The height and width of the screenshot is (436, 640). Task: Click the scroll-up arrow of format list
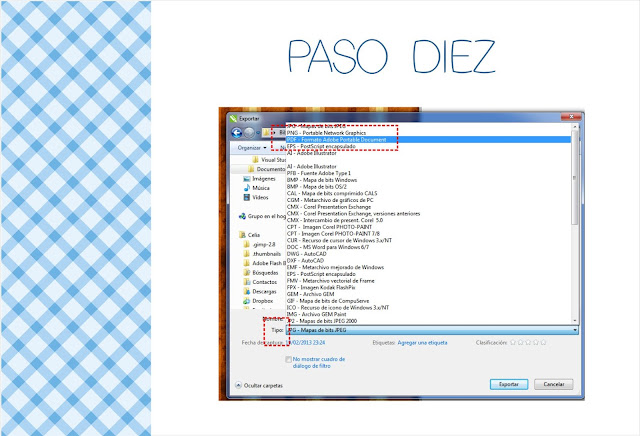[x=575, y=127]
